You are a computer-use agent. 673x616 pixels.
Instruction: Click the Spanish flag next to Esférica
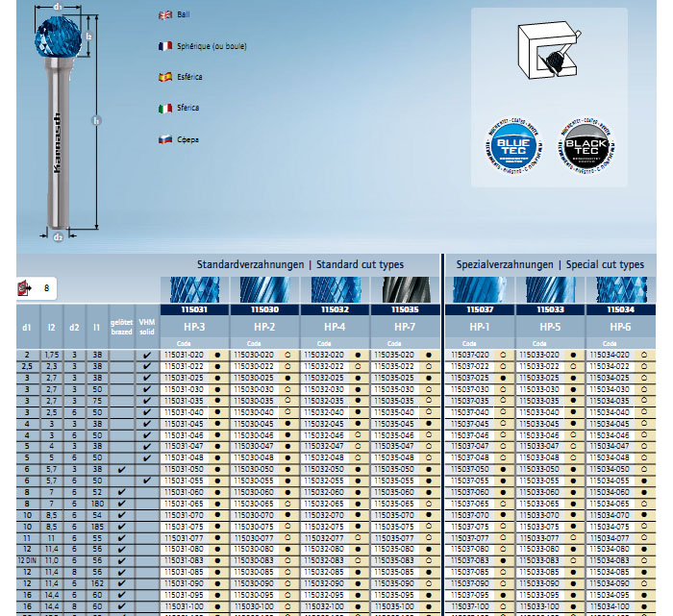164,76
